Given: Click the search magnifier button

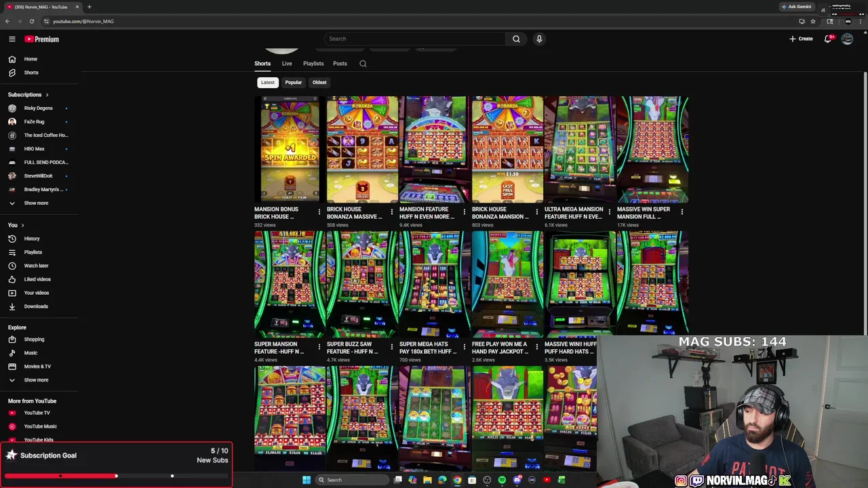Looking at the screenshot, I should 516,39.
